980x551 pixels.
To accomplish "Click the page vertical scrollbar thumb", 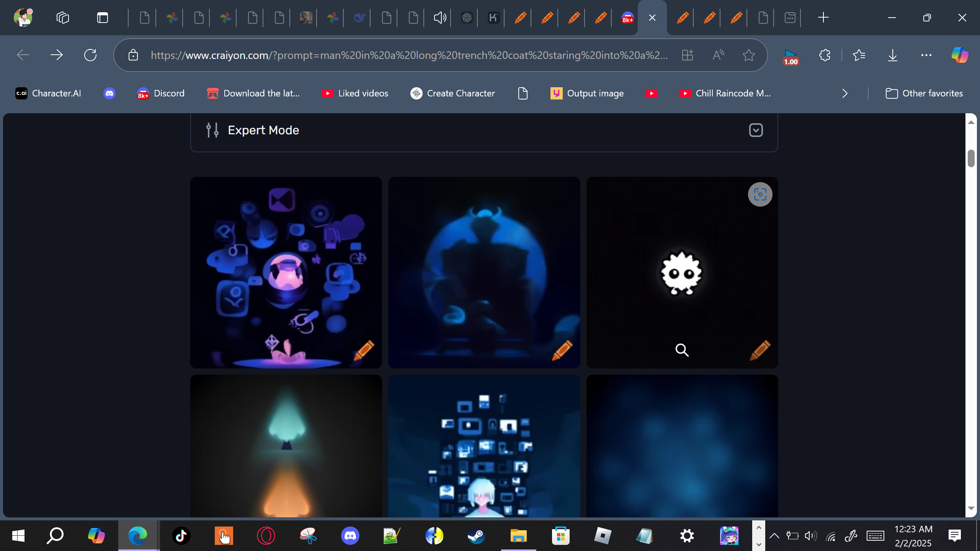I will [971, 158].
